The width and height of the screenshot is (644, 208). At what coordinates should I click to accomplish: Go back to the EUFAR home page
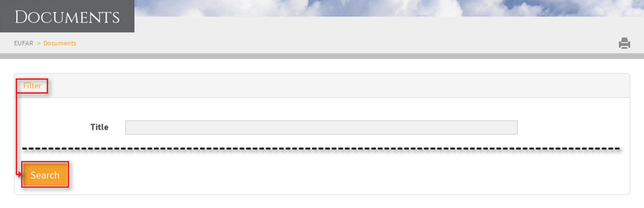pyautogui.click(x=24, y=43)
